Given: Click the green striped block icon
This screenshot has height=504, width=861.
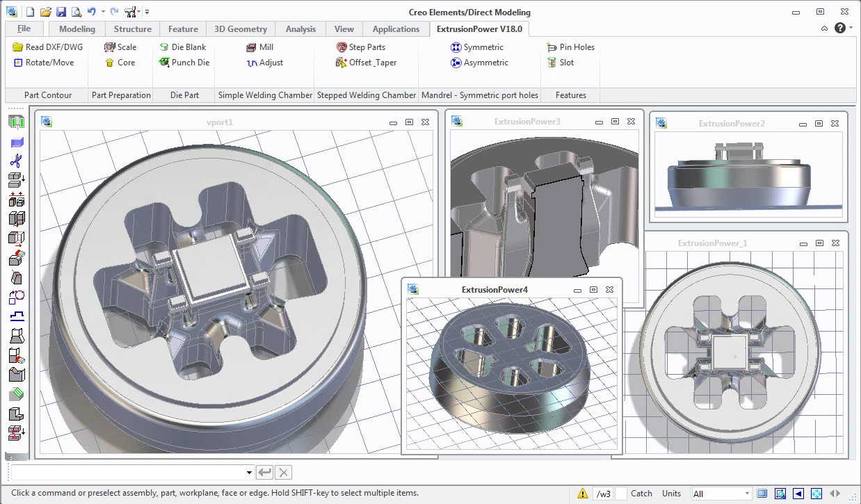Looking at the screenshot, I should (x=17, y=396).
